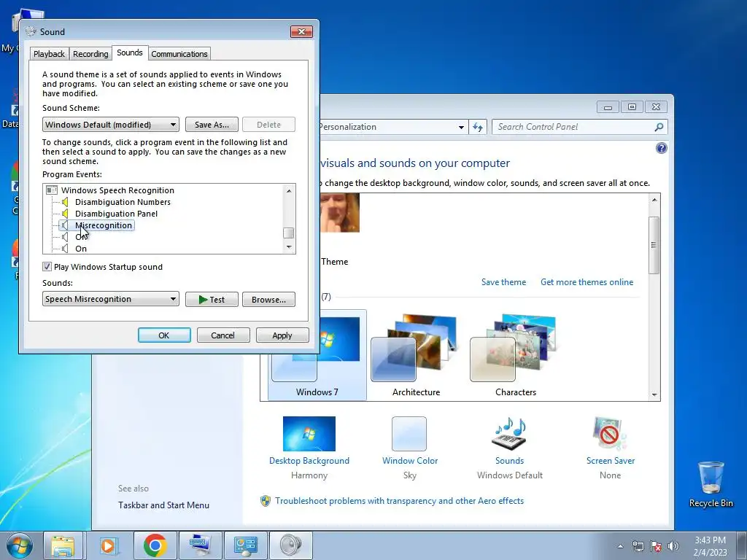Show hidden tray icons arrow
The height and width of the screenshot is (560, 747).
click(620, 546)
